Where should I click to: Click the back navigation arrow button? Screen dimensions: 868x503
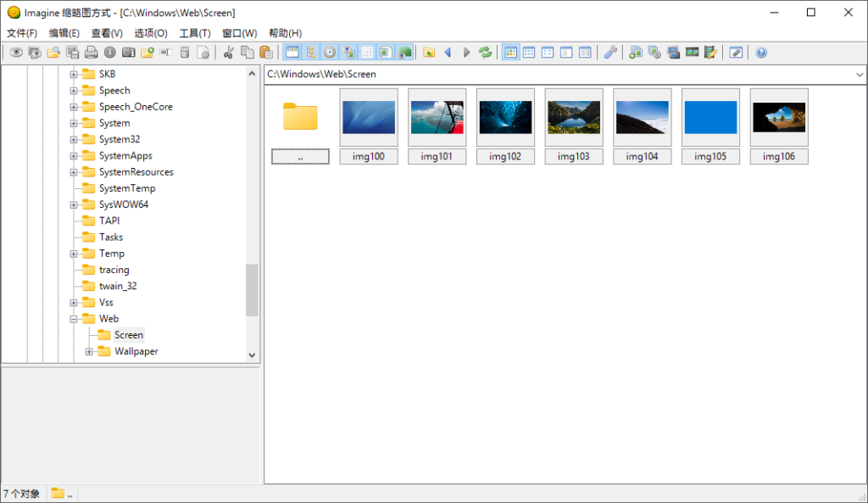click(x=447, y=52)
